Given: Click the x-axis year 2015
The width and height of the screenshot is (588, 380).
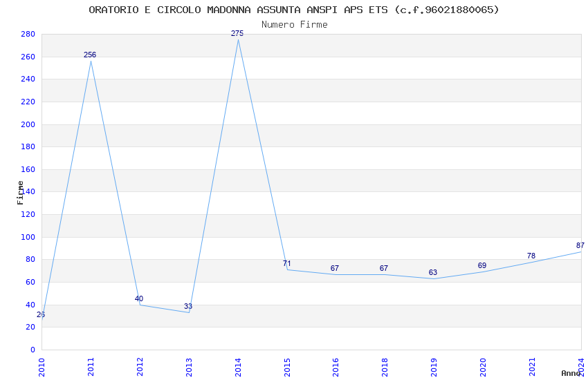Looking at the screenshot, I should coord(287,368).
